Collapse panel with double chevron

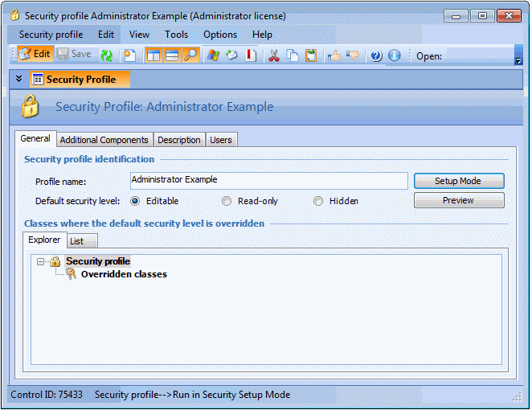pos(19,79)
